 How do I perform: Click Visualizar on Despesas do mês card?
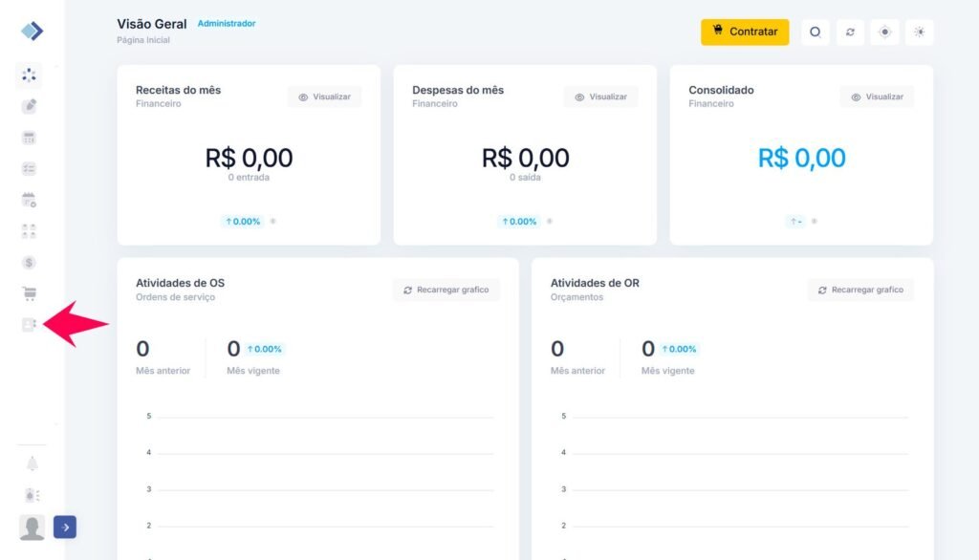point(600,97)
